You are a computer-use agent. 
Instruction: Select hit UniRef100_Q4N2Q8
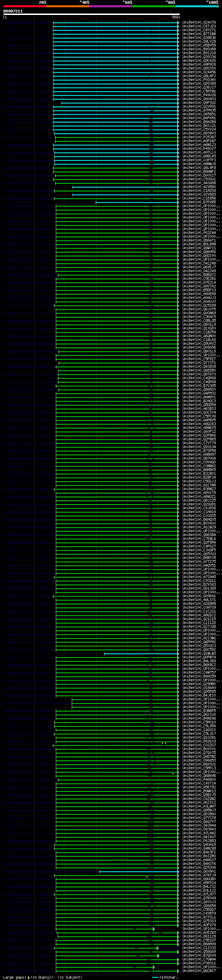[x=199, y=848]
